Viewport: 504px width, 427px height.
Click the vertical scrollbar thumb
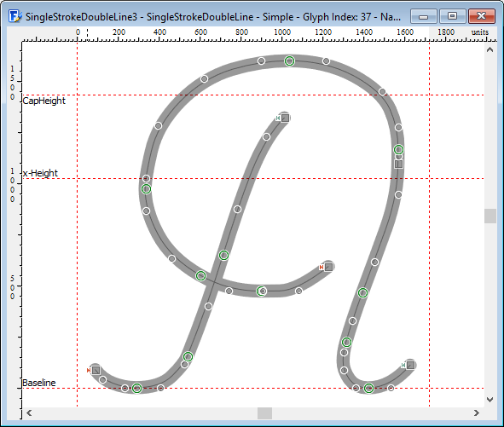[x=490, y=216]
